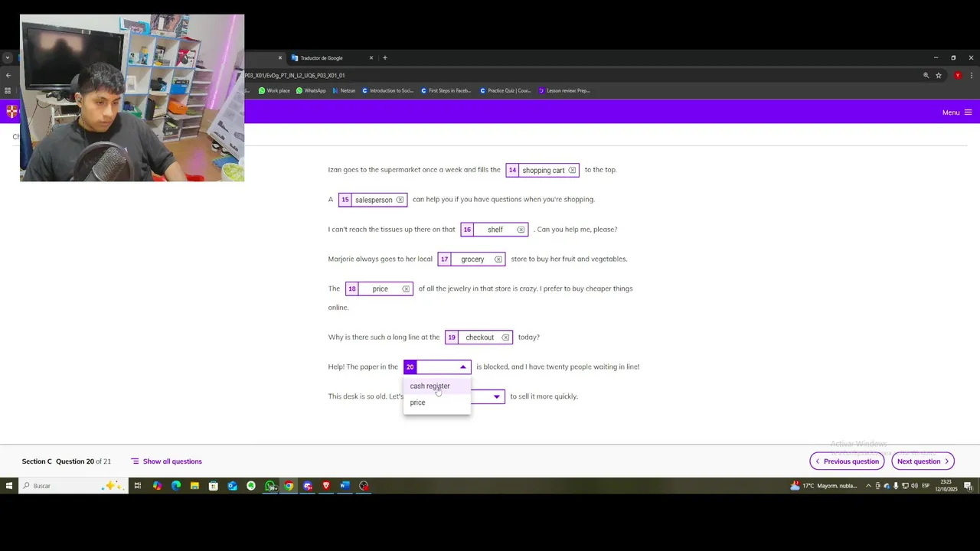The height and width of the screenshot is (551, 980).
Task: Open the volume speaker tray icon
Action: pyautogui.click(x=914, y=486)
